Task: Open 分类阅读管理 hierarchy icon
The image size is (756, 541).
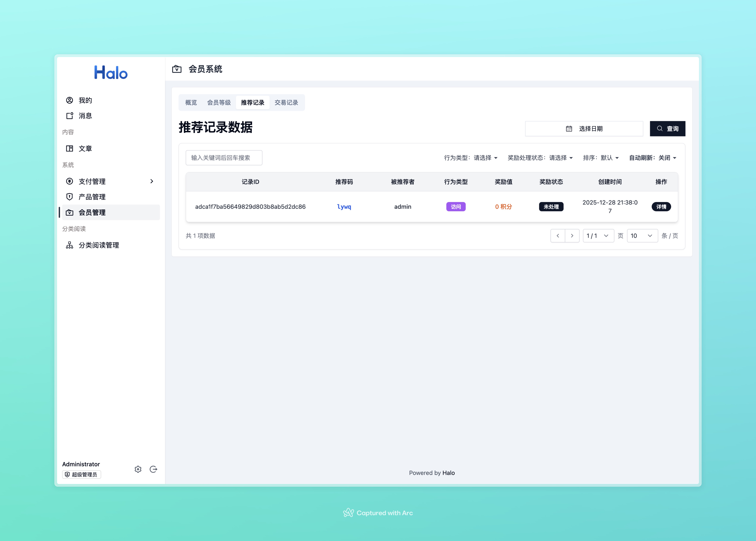Action: pyautogui.click(x=69, y=245)
